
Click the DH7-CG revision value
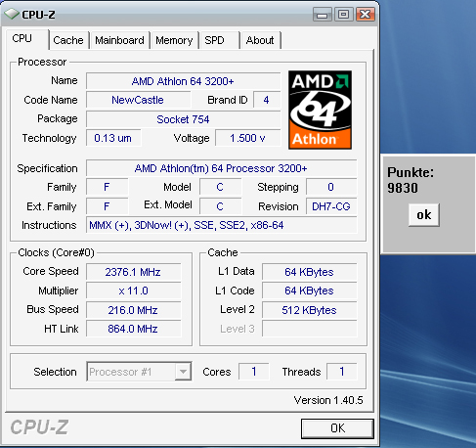331,206
